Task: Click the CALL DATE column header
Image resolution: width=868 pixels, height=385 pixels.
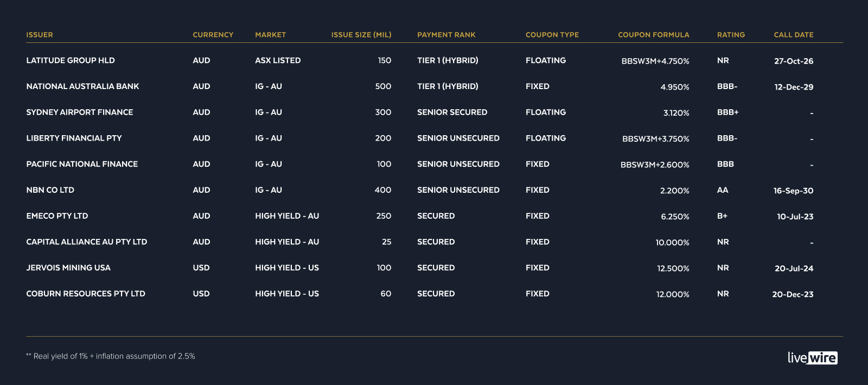Action: pyautogui.click(x=793, y=35)
